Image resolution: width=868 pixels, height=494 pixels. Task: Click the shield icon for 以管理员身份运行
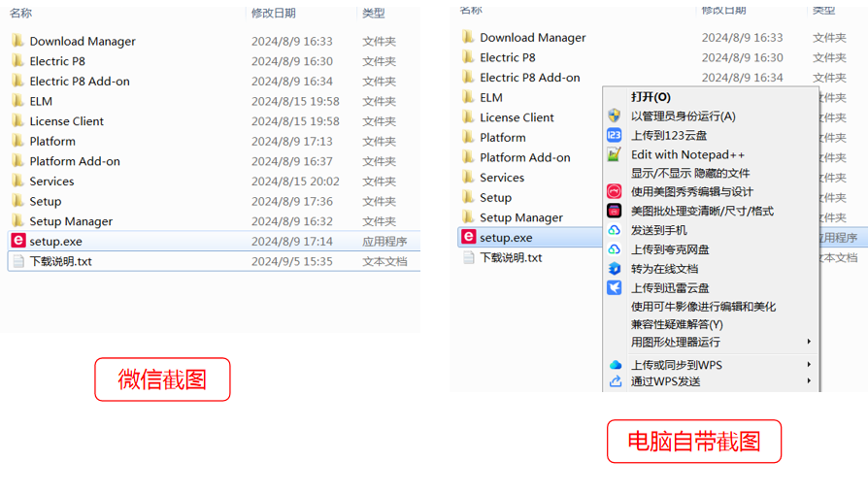coord(614,115)
